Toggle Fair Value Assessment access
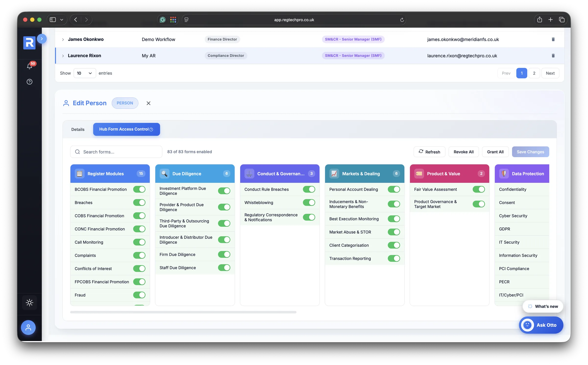 click(479, 189)
